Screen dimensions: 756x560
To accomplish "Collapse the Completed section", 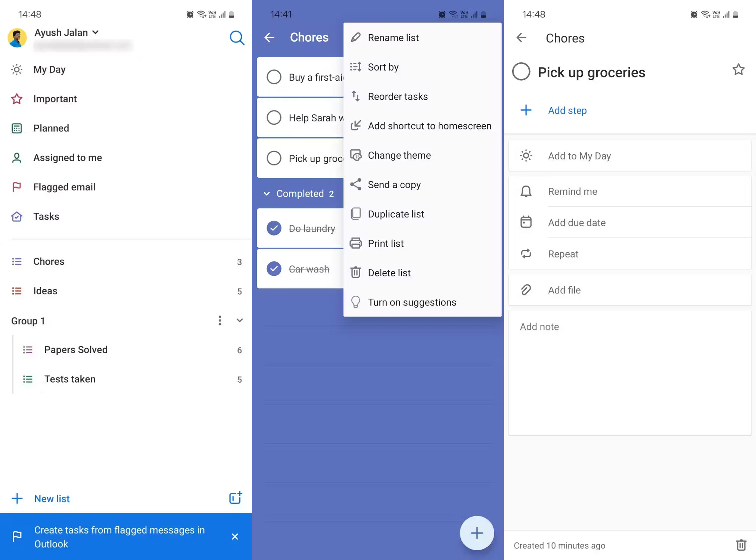I will [x=267, y=193].
